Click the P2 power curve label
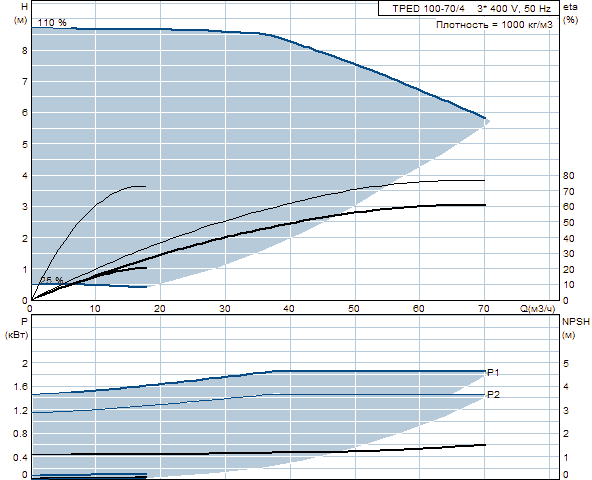Screen dimensions: 592x480 pos(493,394)
